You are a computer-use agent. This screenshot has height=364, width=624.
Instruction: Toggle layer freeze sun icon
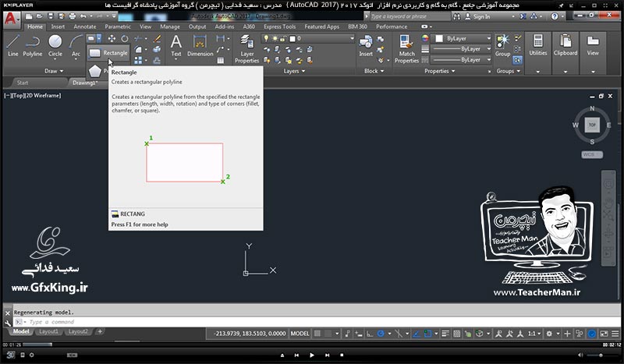pyautogui.click(x=275, y=39)
